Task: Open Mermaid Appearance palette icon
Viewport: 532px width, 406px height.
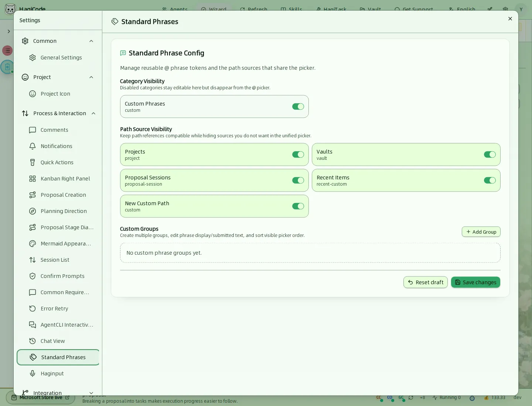Action: (x=33, y=244)
